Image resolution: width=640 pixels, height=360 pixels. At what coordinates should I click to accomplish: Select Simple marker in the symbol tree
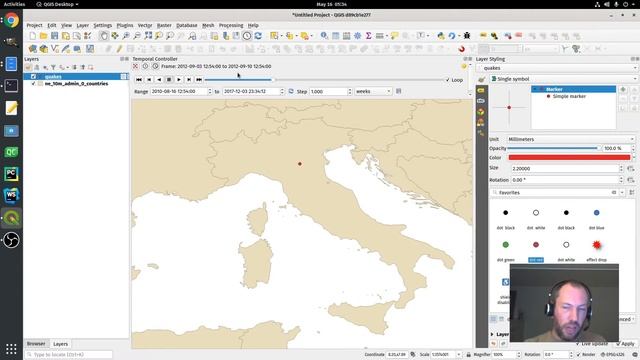(x=569, y=96)
